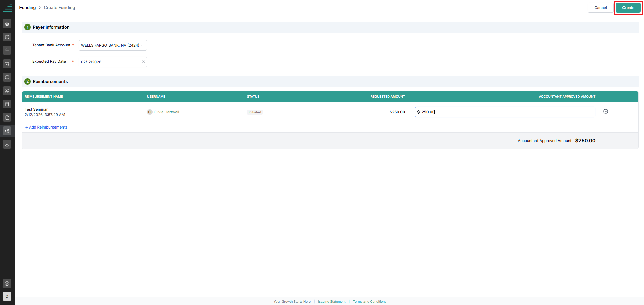
Task: Clear the Expected Pay Date value
Action: tap(143, 62)
